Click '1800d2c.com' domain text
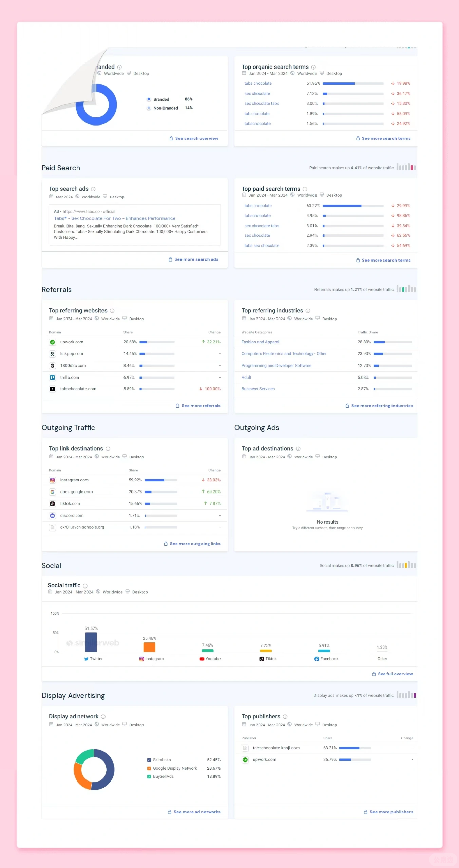The width and height of the screenshot is (459, 868). coord(73,366)
